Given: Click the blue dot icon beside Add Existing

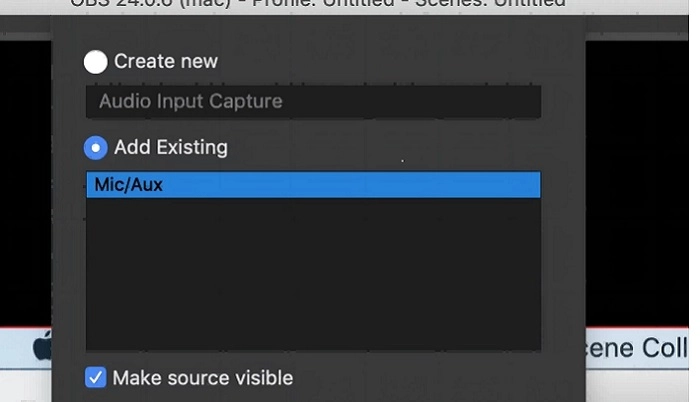Looking at the screenshot, I should pyautogui.click(x=96, y=148).
